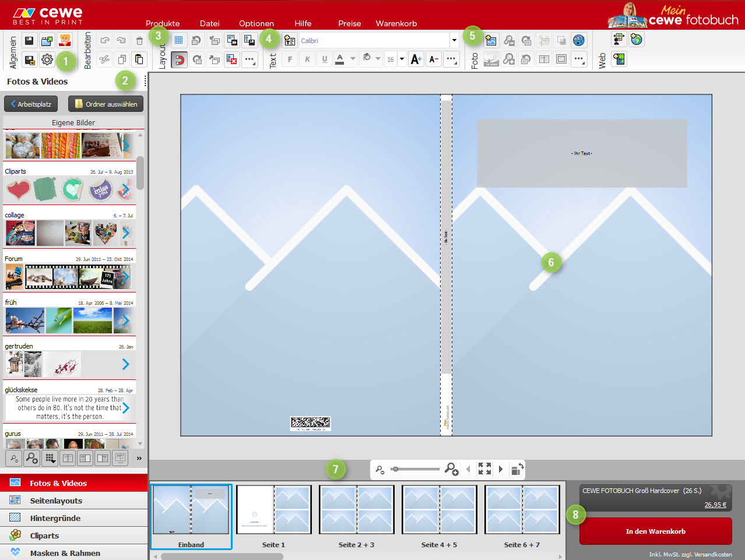Insert a new photo frame
745x560 pixels.
(491, 40)
